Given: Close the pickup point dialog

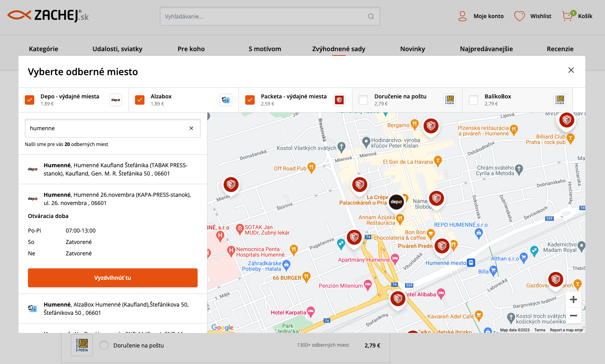Looking at the screenshot, I should tap(571, 70).
